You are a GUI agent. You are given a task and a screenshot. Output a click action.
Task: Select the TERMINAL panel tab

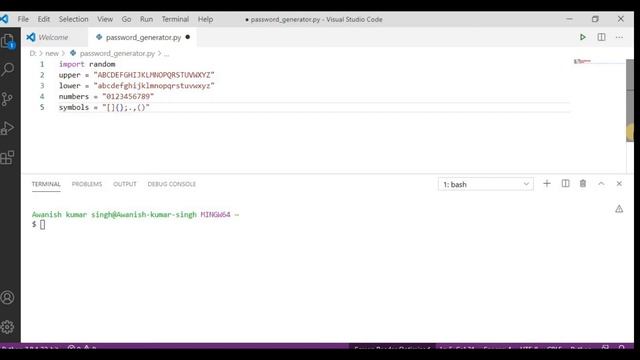click(46, 184)
